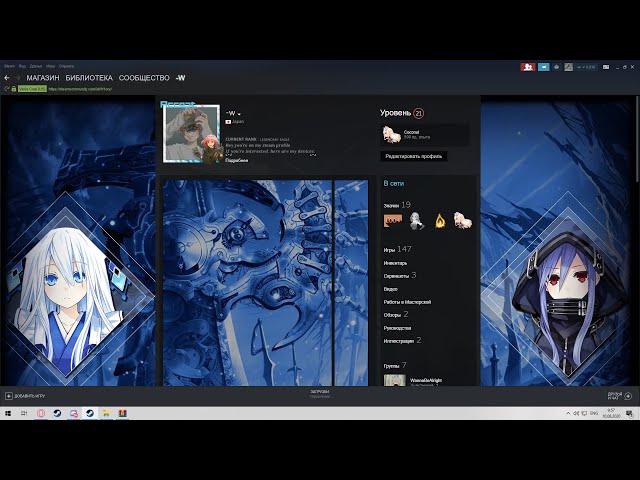Open the pony badge in badges row
Viewport: 640px width, 480px height.
pyautogui.click(x=463, y=220)
